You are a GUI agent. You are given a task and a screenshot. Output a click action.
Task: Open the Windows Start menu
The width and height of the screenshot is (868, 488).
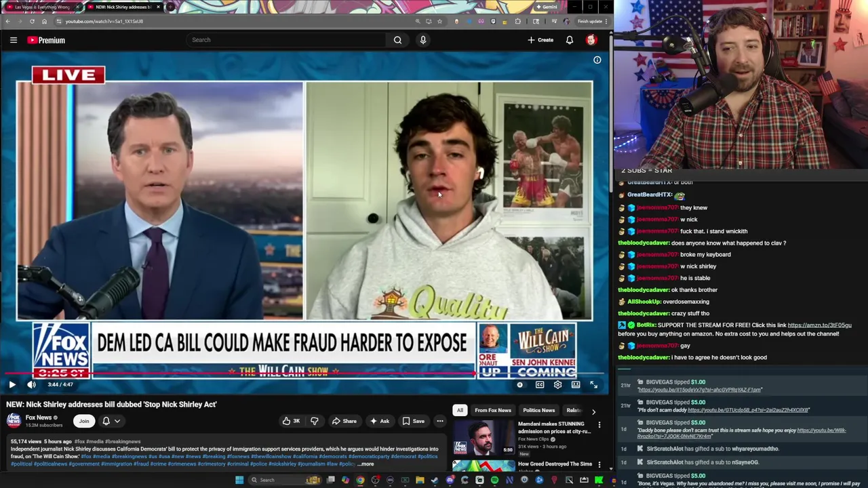tap(239, 480)
